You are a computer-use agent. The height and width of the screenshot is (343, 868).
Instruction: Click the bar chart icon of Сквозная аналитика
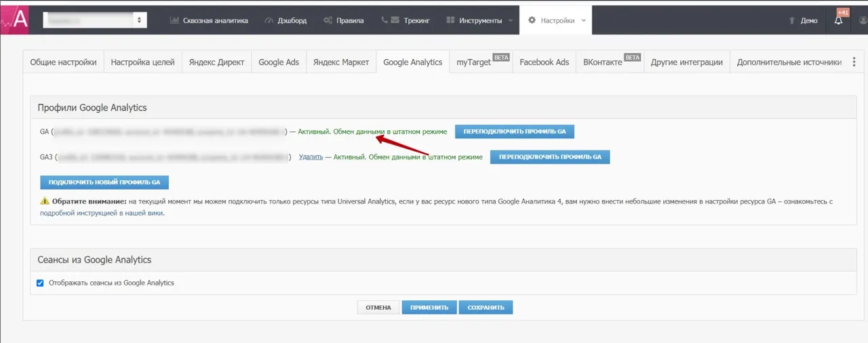tap(174, 20)
